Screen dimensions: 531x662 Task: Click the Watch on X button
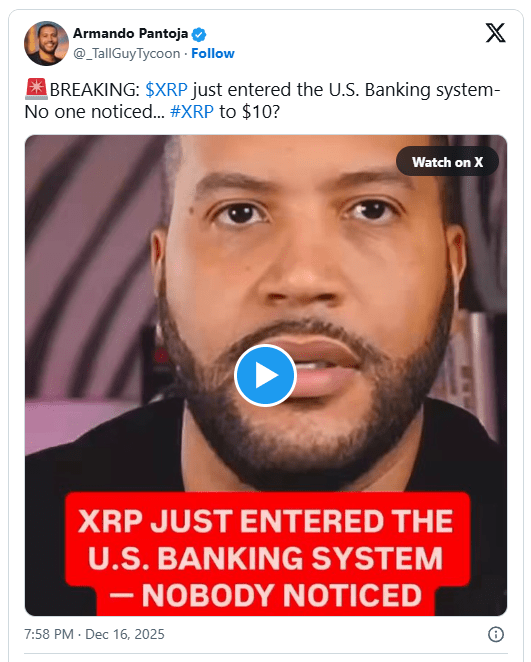(x=447, y=162)
